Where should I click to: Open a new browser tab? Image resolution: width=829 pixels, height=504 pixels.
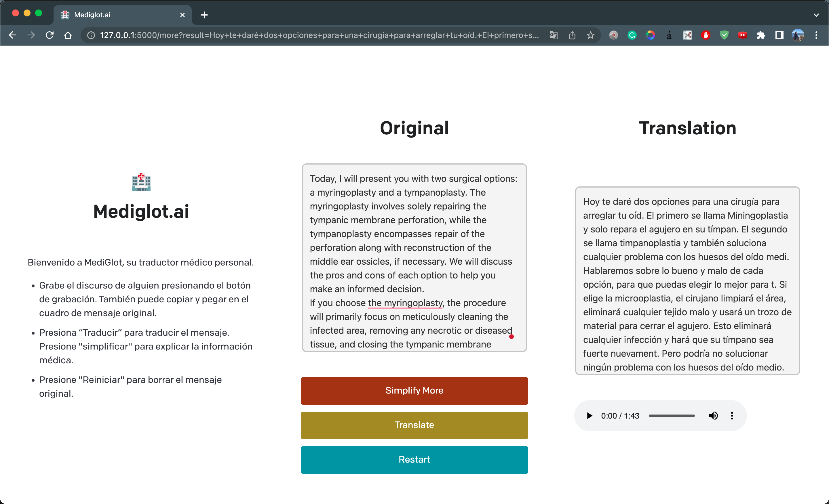coord(204,15)
